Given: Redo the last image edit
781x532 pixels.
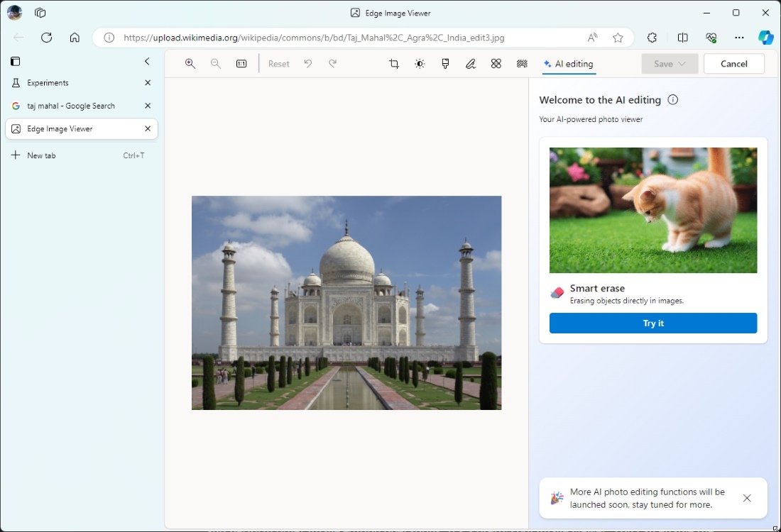Looking at the screenshot, I should (x=332, y=63).
